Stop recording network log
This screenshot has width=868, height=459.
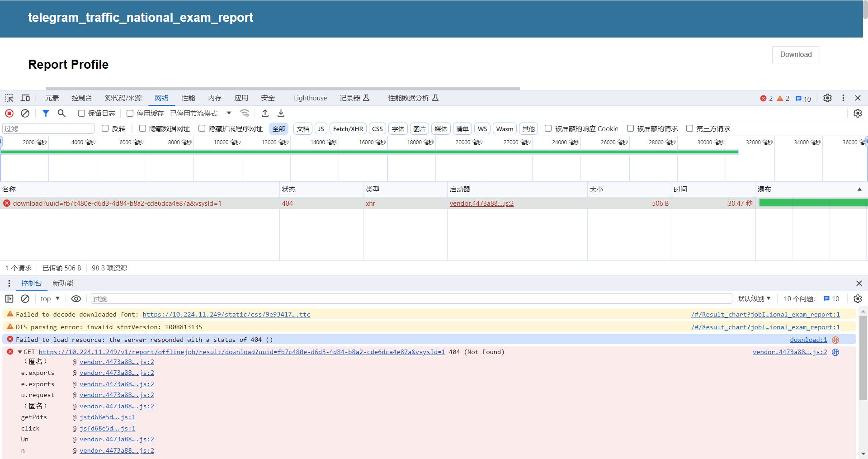9,114
